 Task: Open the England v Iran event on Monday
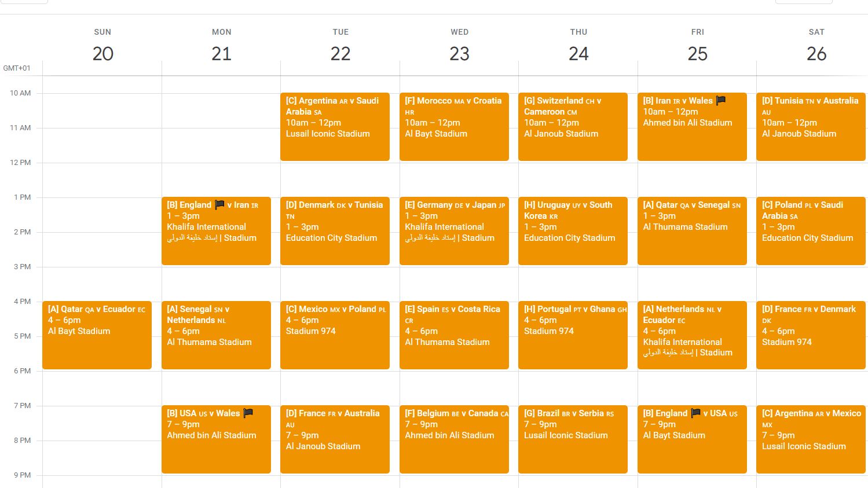tap(216, 230)
